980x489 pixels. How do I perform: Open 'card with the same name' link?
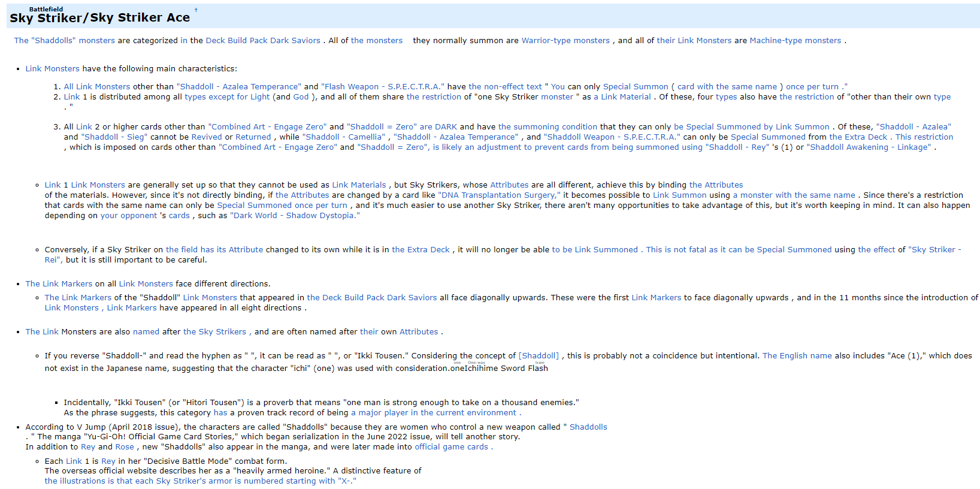(727, 87)
